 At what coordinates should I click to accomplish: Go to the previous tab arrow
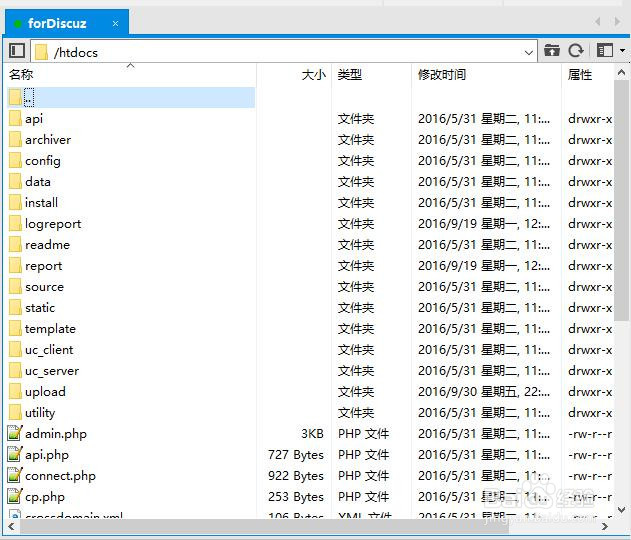pyautogui.click(x=598, y=21)
